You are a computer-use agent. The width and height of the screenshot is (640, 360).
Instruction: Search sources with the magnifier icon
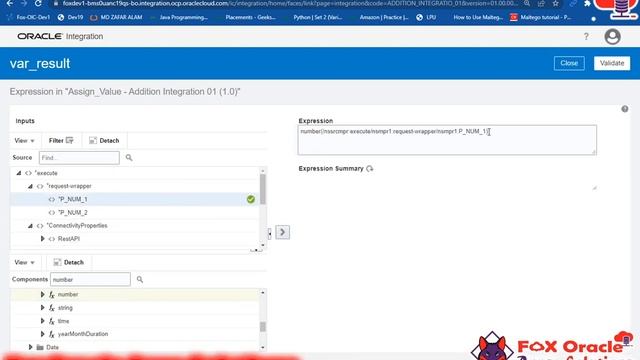[x=129, y=158]
